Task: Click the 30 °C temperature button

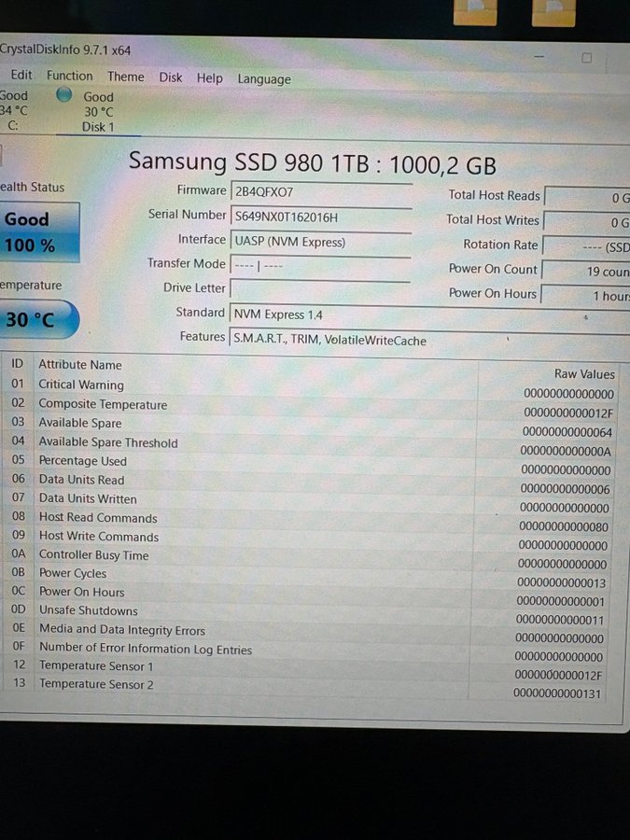Action: (35, 320)
